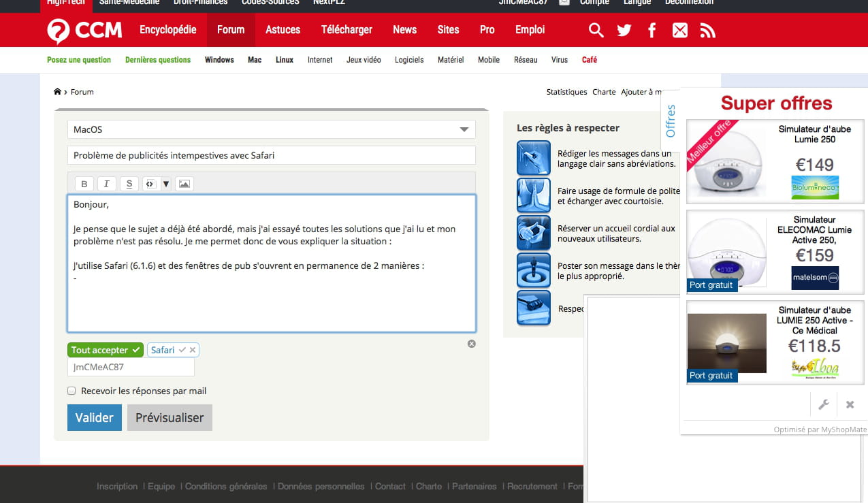Select the Internet forum category
The image size is (868, 503).
pyautogui.click(x=320, y=60)
